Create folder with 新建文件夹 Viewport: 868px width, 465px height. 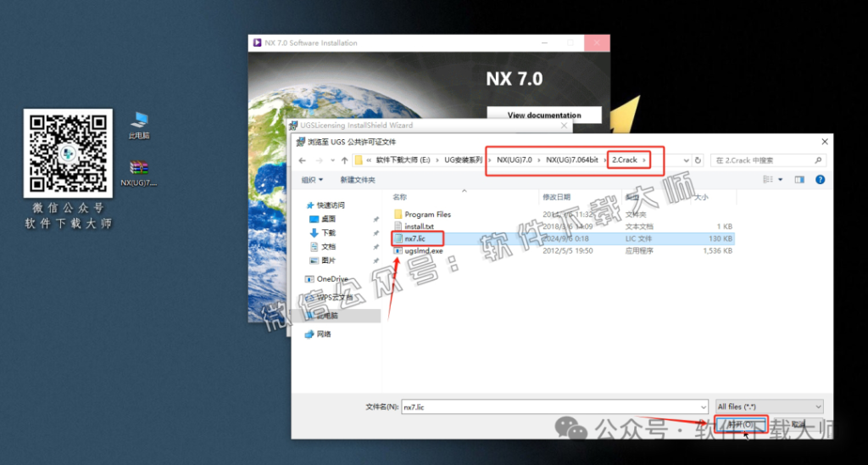coord(358,180)
